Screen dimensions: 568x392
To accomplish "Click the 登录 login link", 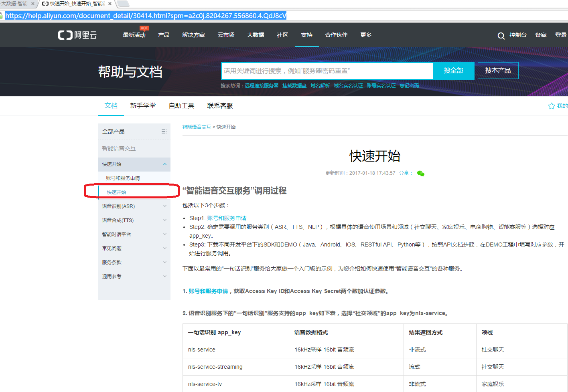I will click(x=561, y=35).
